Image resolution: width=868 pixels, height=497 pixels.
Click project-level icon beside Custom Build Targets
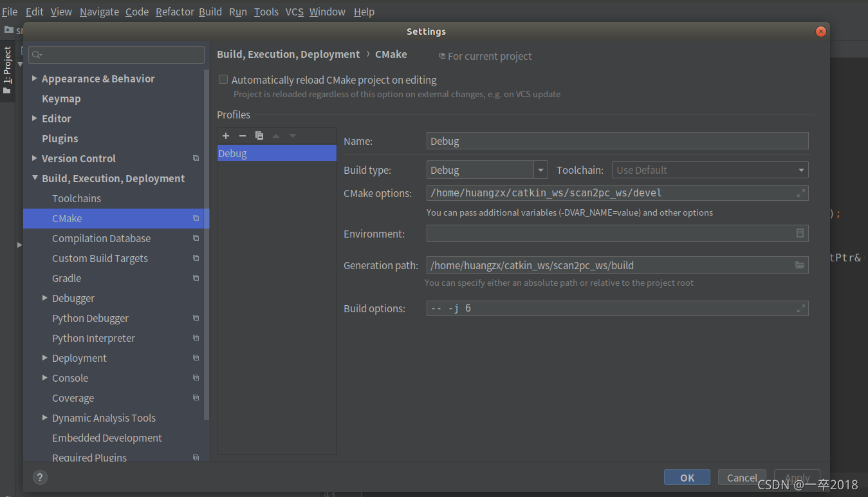[196, 258]
